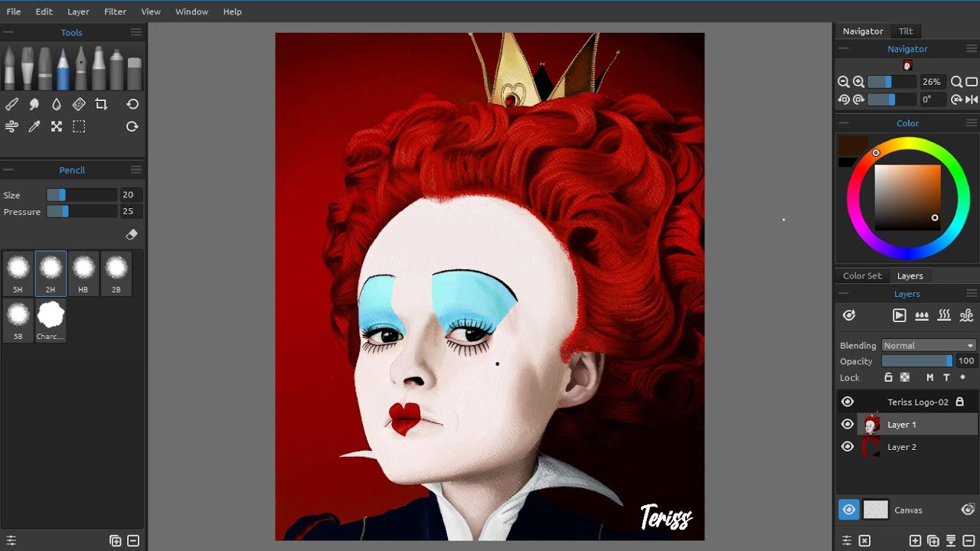Hide Layer 2 with its eye icon

pos(848,446)
